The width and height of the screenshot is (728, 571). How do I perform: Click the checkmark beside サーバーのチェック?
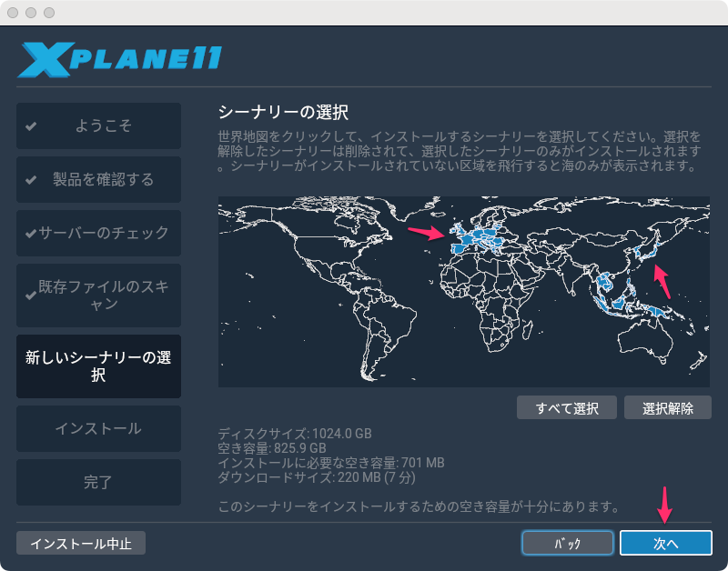[31, 234]
